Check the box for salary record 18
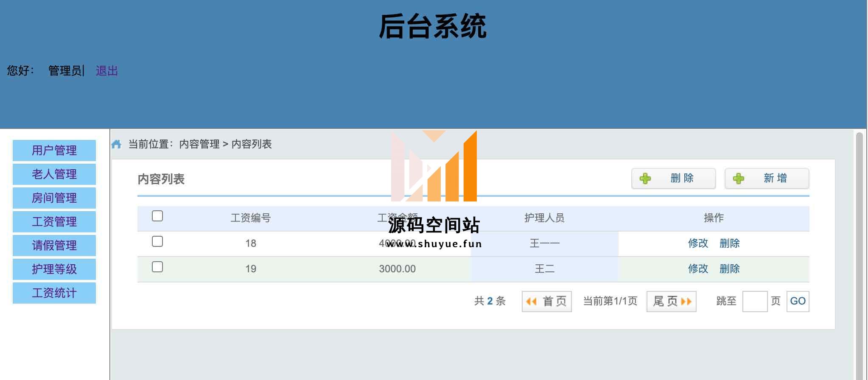868x380 pixels. [157, 242]
